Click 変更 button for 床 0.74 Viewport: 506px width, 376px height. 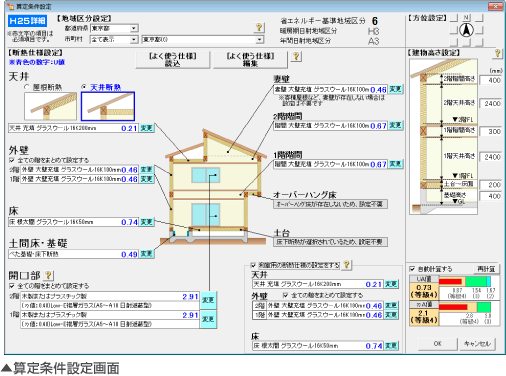point(146,222)
